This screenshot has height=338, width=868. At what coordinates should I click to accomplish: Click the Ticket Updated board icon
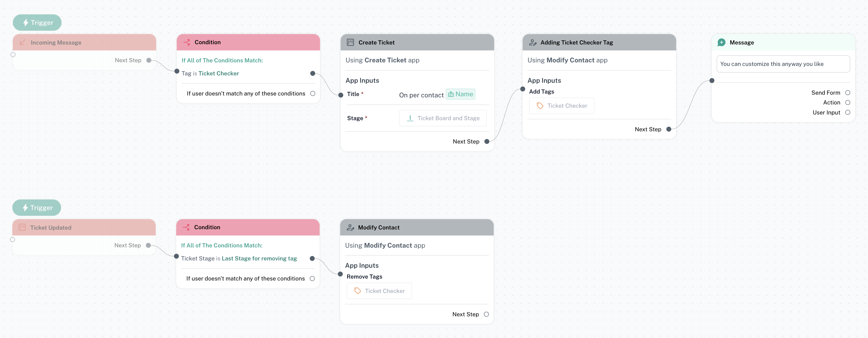[x=22, y=227]
